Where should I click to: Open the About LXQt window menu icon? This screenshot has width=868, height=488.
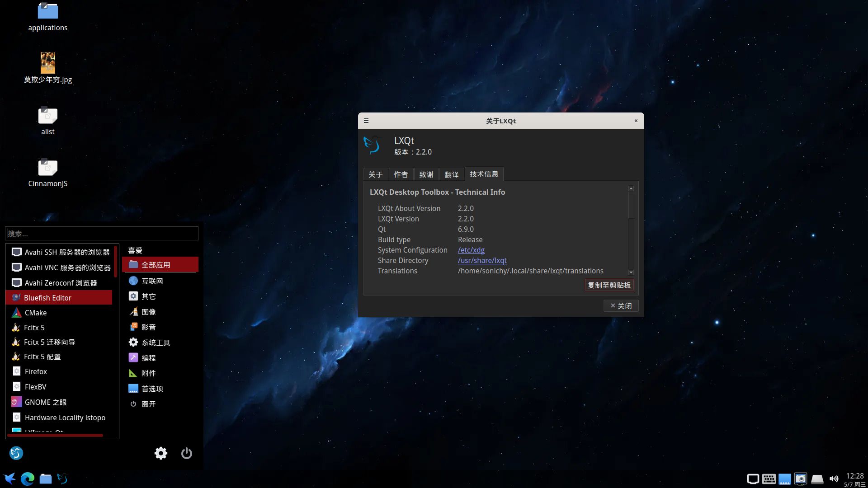(x=366, y=121)
